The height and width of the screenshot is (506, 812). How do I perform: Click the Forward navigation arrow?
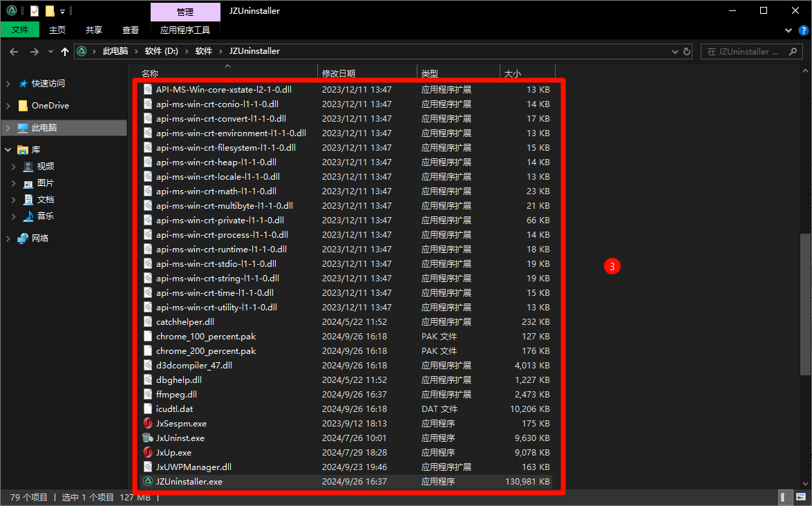[34, 51]
